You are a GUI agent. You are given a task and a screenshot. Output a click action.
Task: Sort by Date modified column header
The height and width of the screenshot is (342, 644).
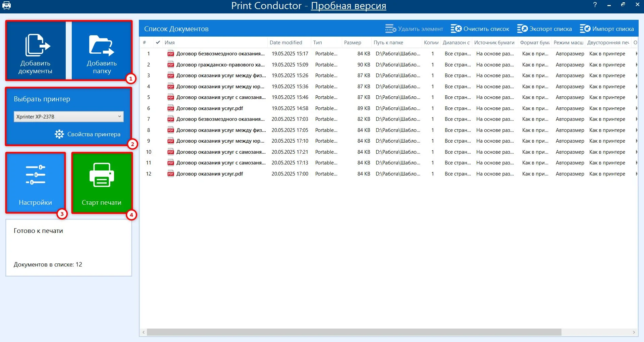(x=286, y=43)
